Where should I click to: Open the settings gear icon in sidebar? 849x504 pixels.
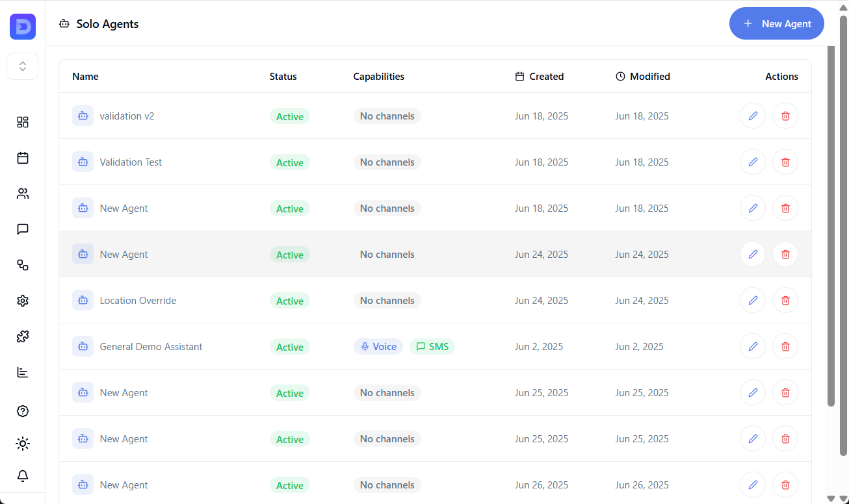23,301
